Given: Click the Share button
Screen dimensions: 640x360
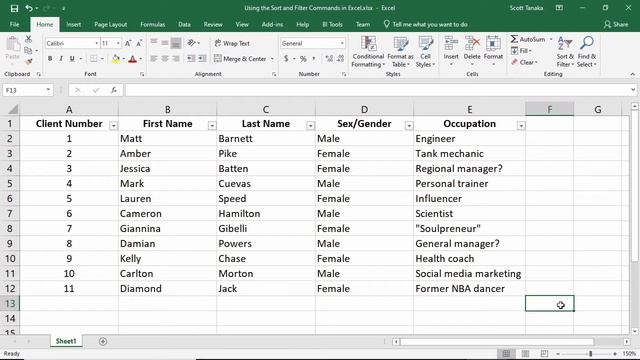Looking at the screenshot, I should coord(616,24).
